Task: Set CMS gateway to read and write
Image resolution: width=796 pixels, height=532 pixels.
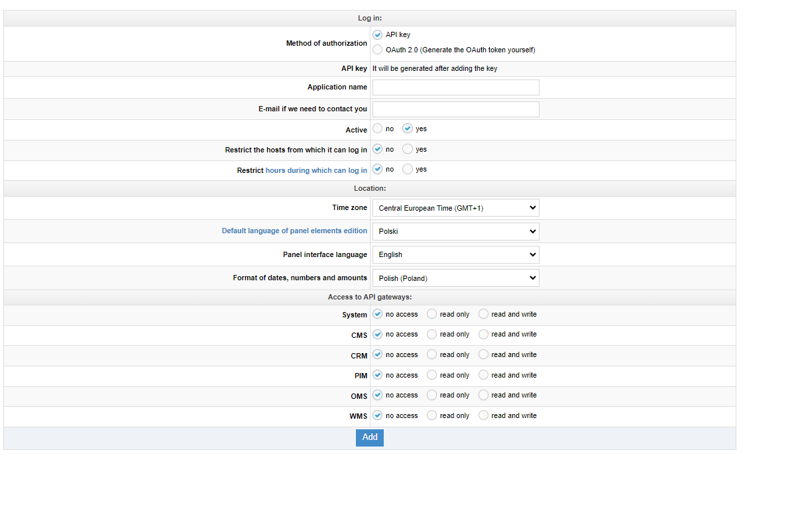Action: coord(484,334)
